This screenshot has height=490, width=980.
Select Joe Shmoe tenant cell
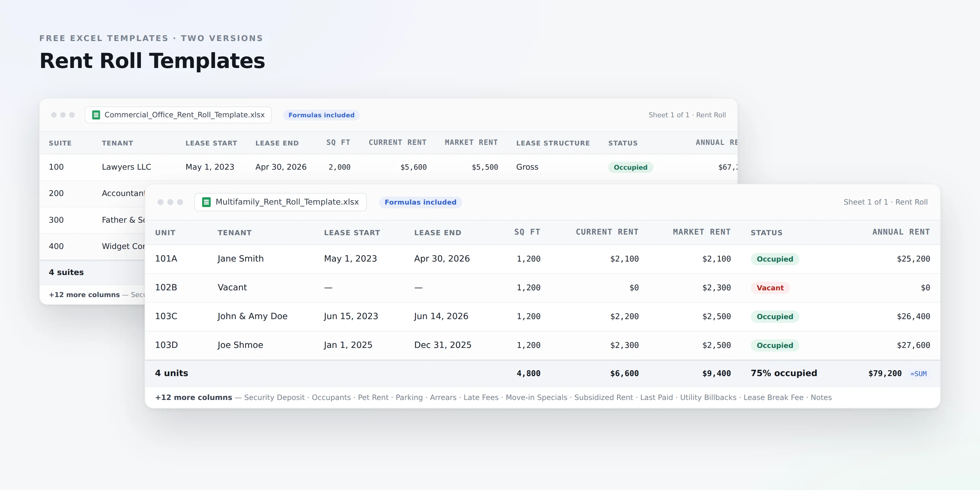click(x=240, y=345)
